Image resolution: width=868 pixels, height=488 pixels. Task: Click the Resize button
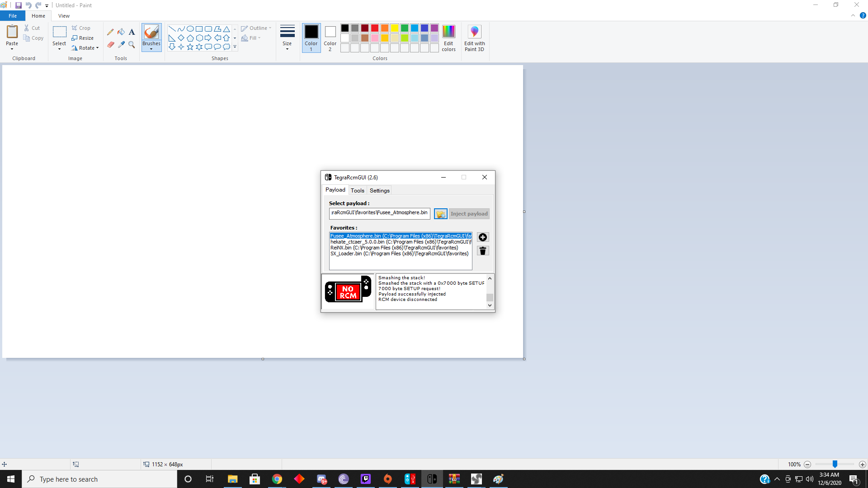(x=83, y=38)
